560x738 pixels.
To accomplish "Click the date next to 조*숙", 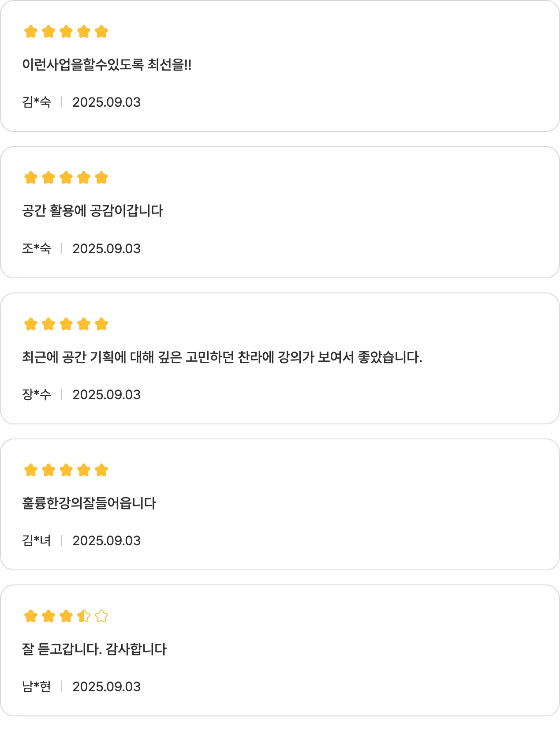I will tap(106, 249).
